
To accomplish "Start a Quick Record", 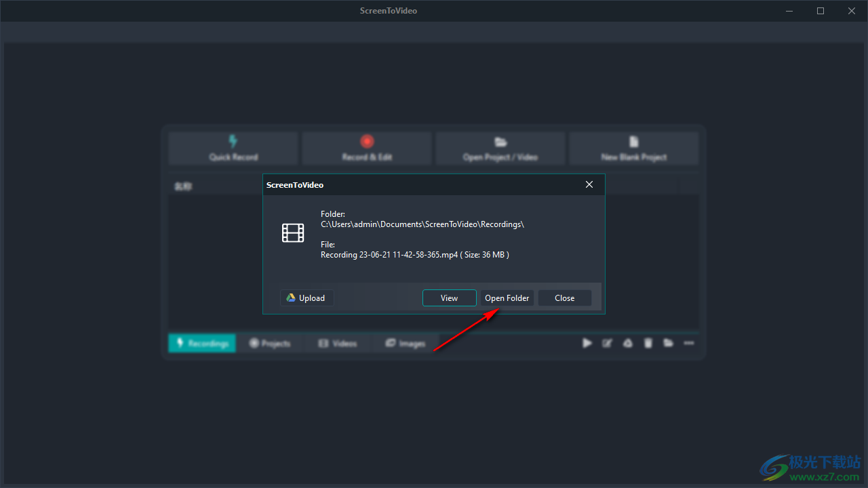I will tap(233, 148).
